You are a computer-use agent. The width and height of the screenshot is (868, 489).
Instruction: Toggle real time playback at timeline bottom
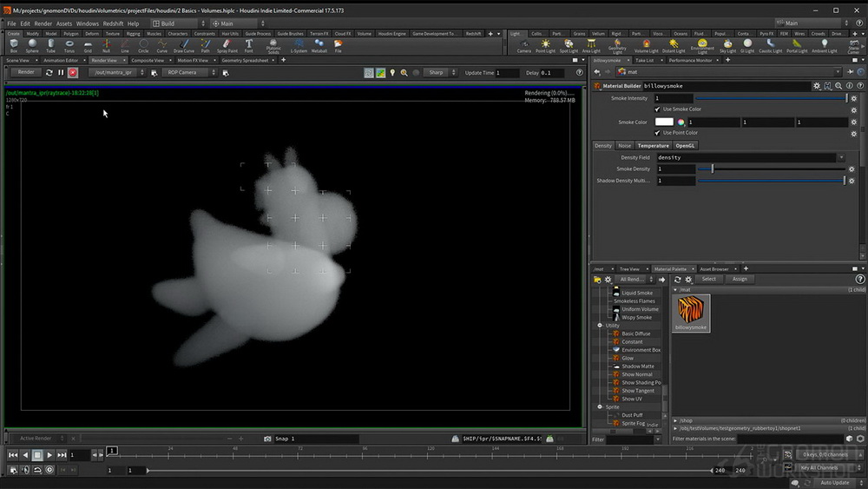pyautogui.click(x=49, y=470)
